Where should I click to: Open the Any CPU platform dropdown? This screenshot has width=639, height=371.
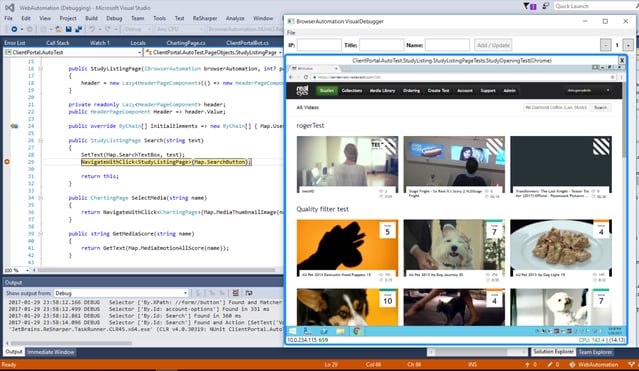pyautogui.click(x=179, y=29)
